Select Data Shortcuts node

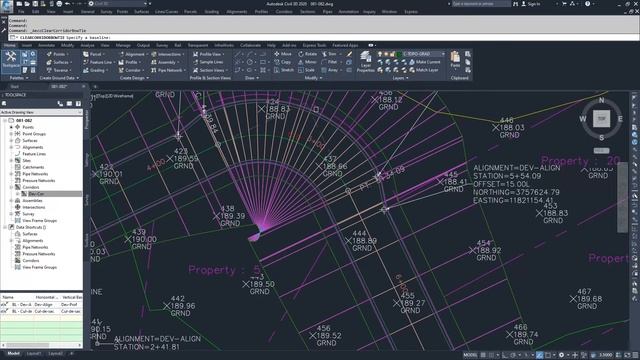tap(31, 227)
